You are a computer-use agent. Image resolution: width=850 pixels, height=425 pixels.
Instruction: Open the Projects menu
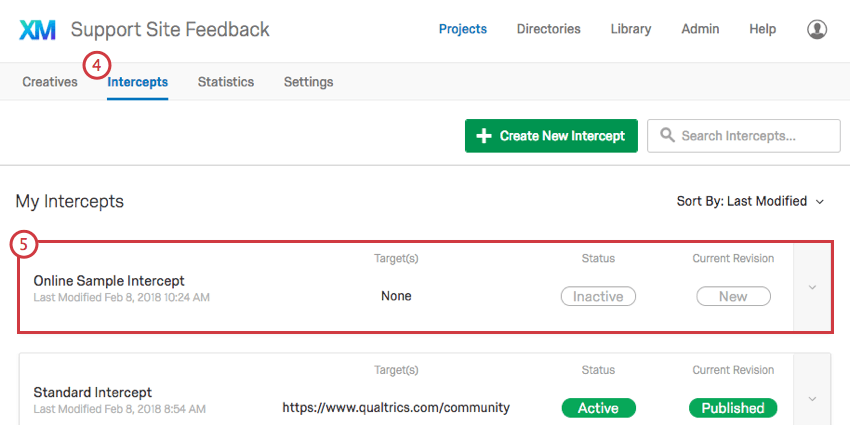pyautogui.click(x=463, y=29)
